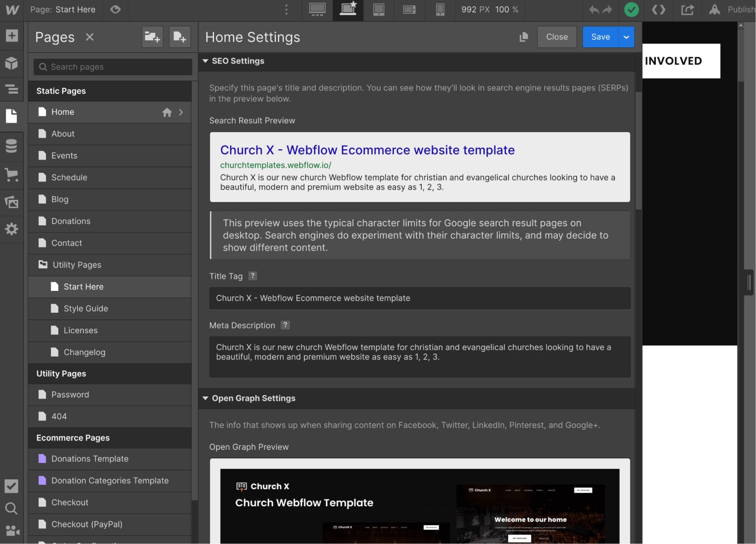Switch to tablet breakpoint view
Viewport: 756px width, 544px height.
[x=379, y=10]
